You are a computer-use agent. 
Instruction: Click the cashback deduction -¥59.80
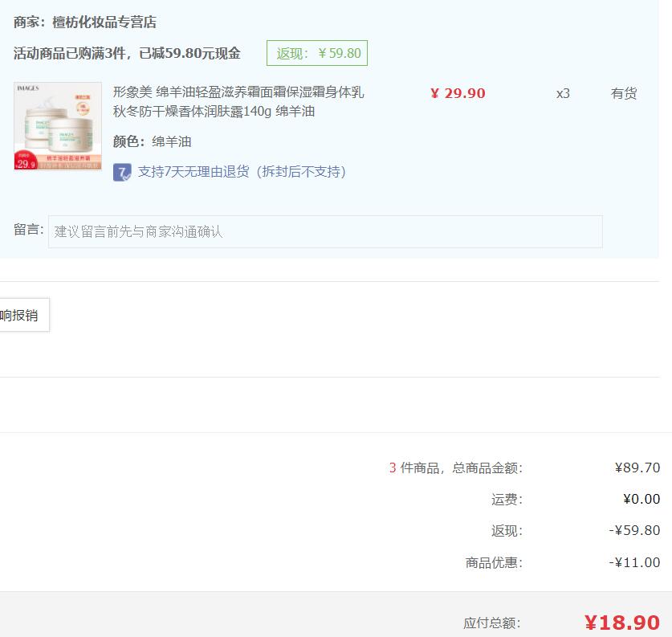point(634,531)
